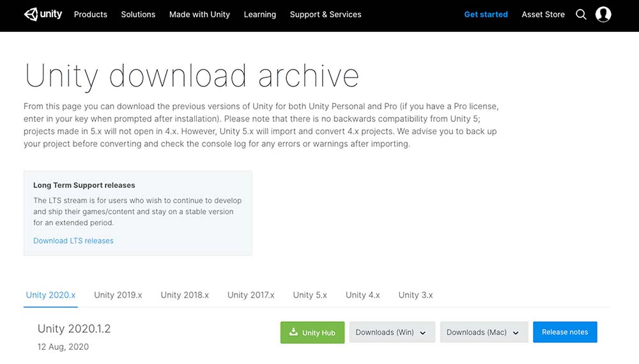Click the Get started link

pos(486,14)
